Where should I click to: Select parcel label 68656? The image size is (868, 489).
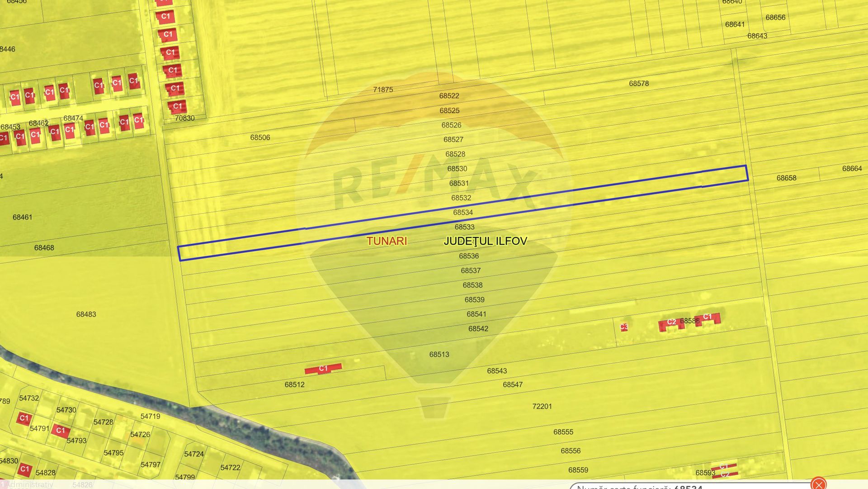pyautogui.click(x=775, y=17)
